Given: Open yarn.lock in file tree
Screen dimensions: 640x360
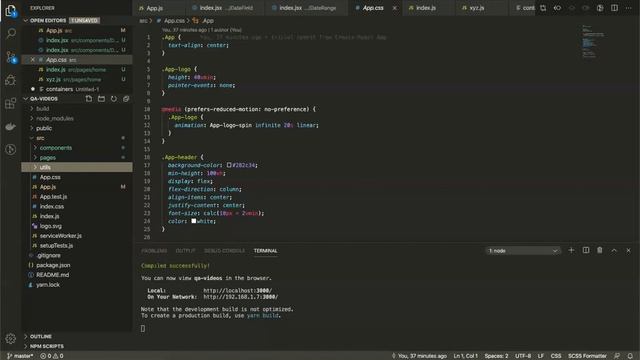Looking at the screenshot, I should tap(48, 285).
